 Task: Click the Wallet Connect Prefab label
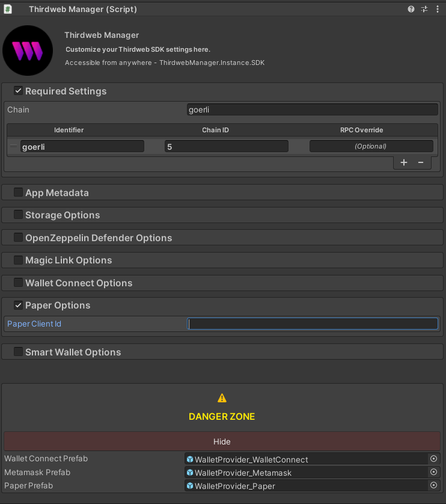tap(46, 458)
